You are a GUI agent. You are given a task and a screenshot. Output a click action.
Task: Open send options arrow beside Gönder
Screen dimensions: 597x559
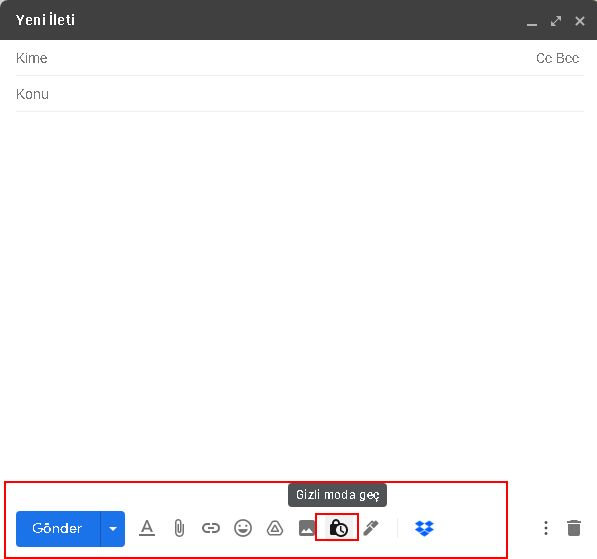(x=113, y=529)
